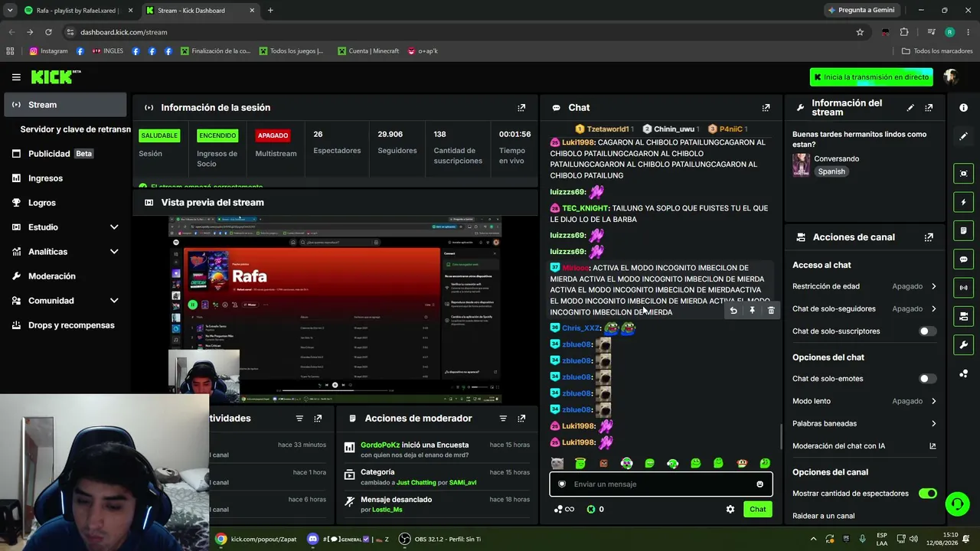Screen dimensions: 980x551
Task: Open Servidor y clave de retransmisión menu item
Action: coord(75,129)
